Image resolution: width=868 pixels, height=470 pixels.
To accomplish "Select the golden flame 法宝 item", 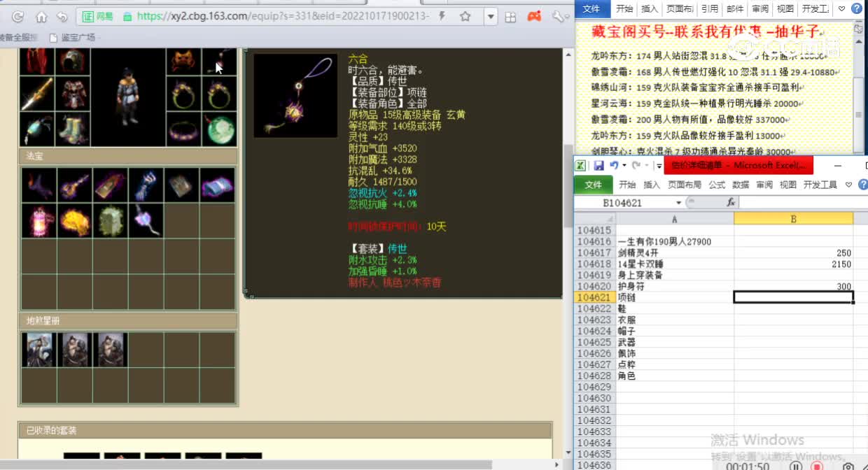I will coord(74,220).
